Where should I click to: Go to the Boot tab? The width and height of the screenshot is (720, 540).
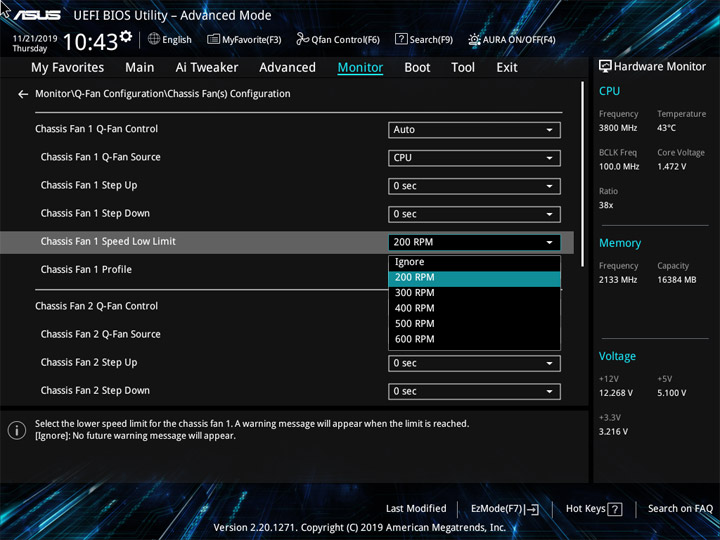coord(417,68)
